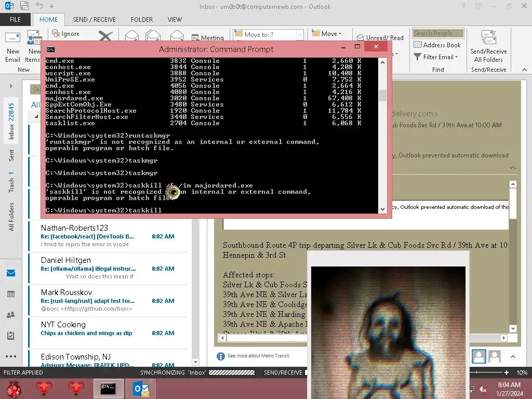
Task: Click the taskbar clock 8:04 AM
Action: click(509, 385)
